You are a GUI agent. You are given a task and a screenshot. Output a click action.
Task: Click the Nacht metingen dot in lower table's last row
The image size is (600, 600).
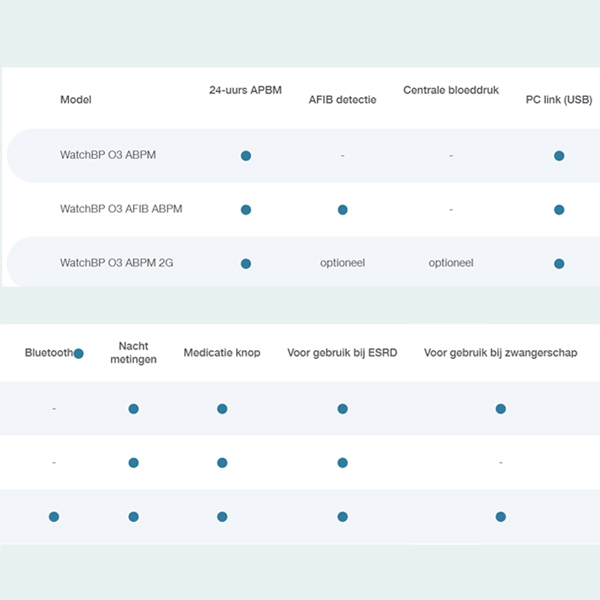[134, 517]
